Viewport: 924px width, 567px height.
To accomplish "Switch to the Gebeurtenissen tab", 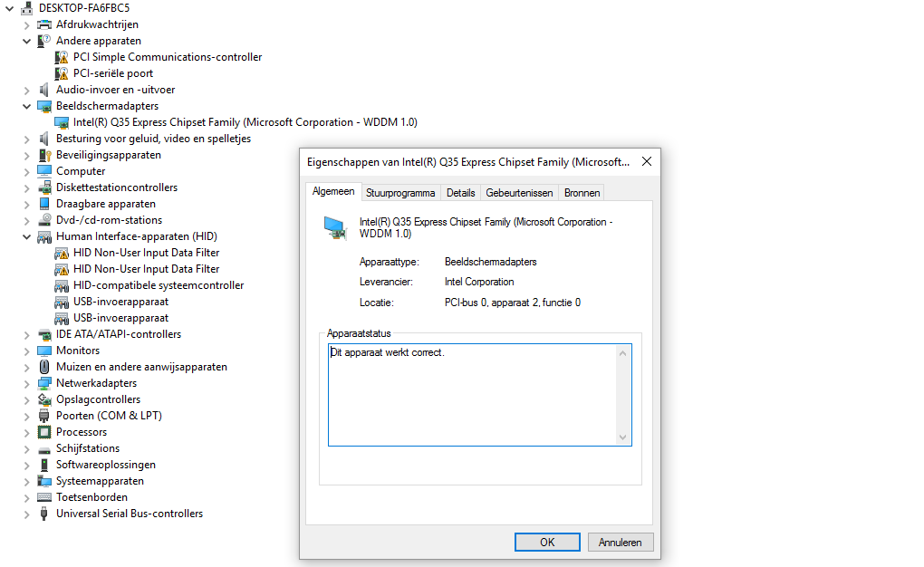I will coord(519,193).
